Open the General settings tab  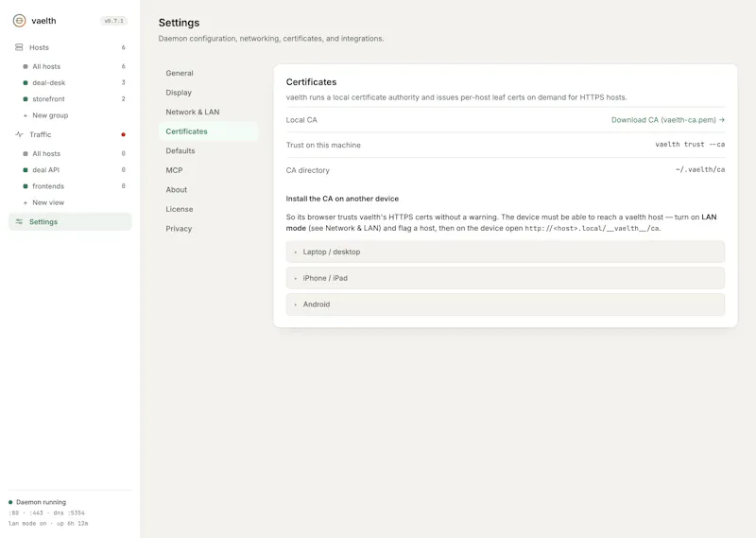[x=208, y=73]
